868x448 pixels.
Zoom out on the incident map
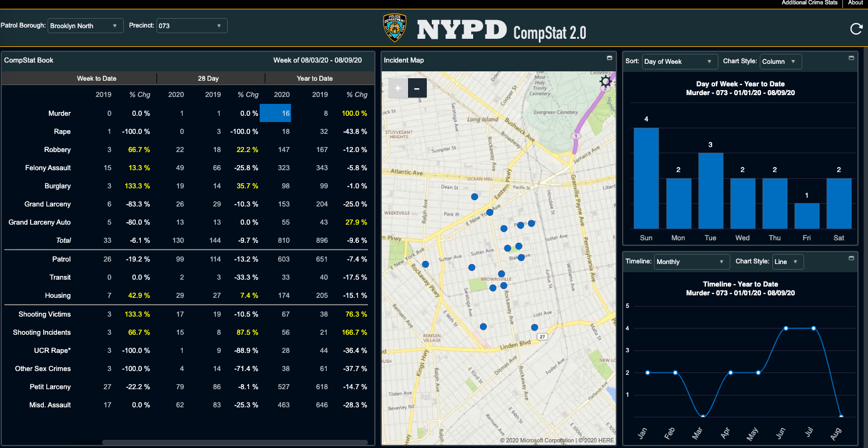(417, 88)
